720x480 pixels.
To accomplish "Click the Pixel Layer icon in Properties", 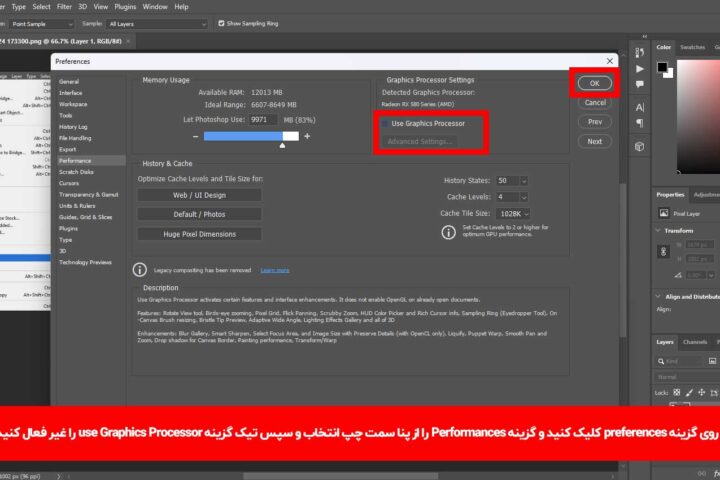I will coord(664,213).
